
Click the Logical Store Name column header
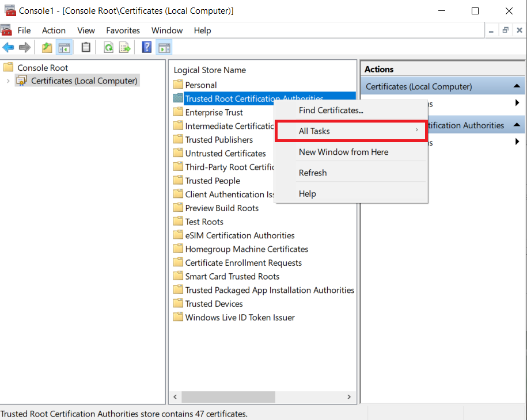tap(210, 70)
